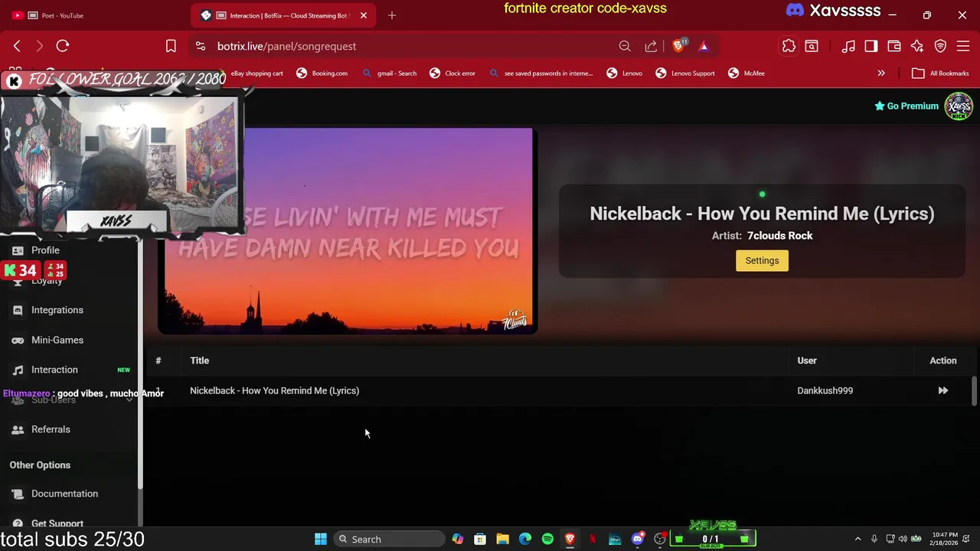Image resolution: width=980 pixels, height=551 pixels.
Task: Click the Nickelback lyrics video thumbnail
Action: tap(348, 231)
